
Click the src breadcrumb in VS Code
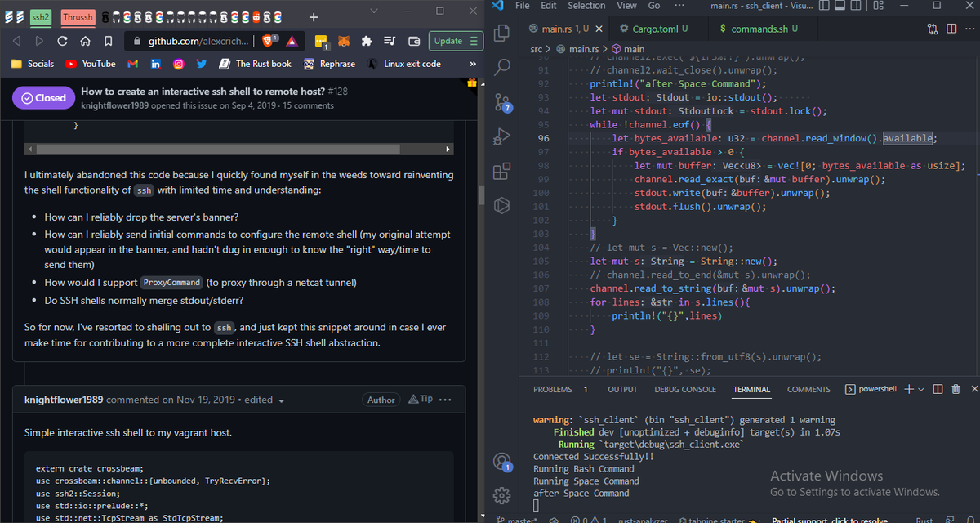537,49
